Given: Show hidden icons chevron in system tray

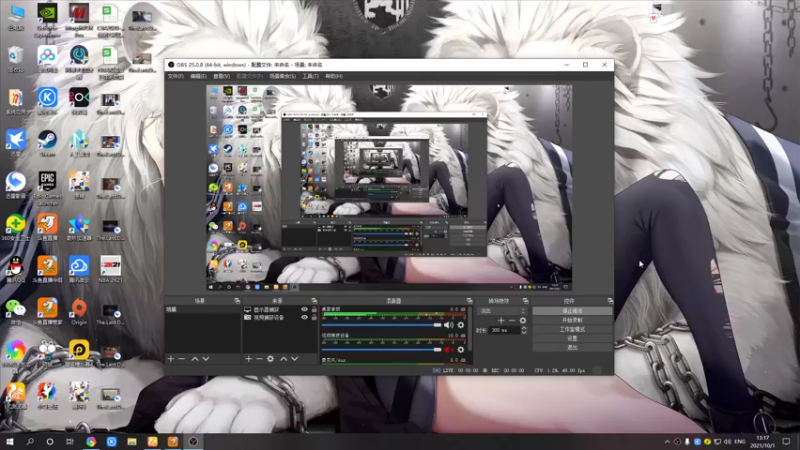Looking at the screenshot, I should 667,441.
